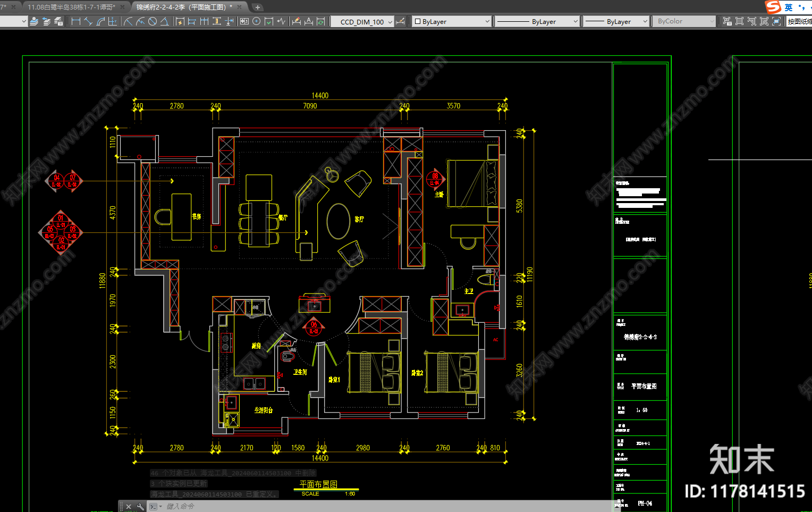
Task: Click the first viewport toolbar icon
Action: pos(728,21)
